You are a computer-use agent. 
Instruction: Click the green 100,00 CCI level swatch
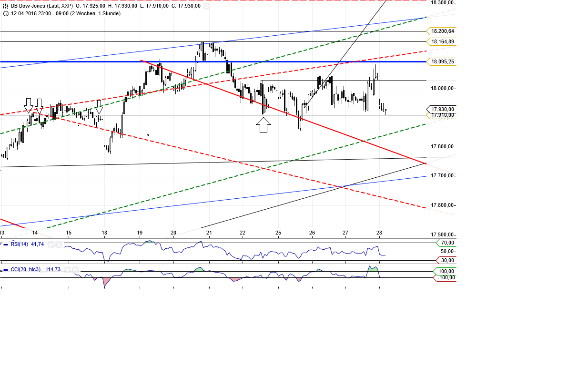pos(444,271)
